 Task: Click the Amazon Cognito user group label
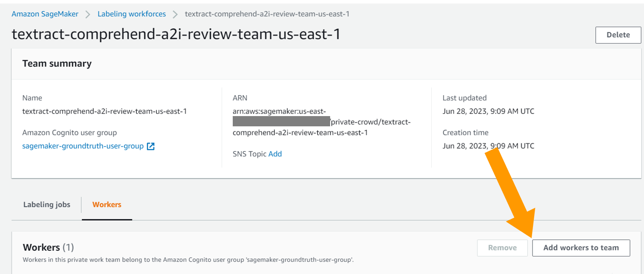pyautogui.click(x=70, y=133)
